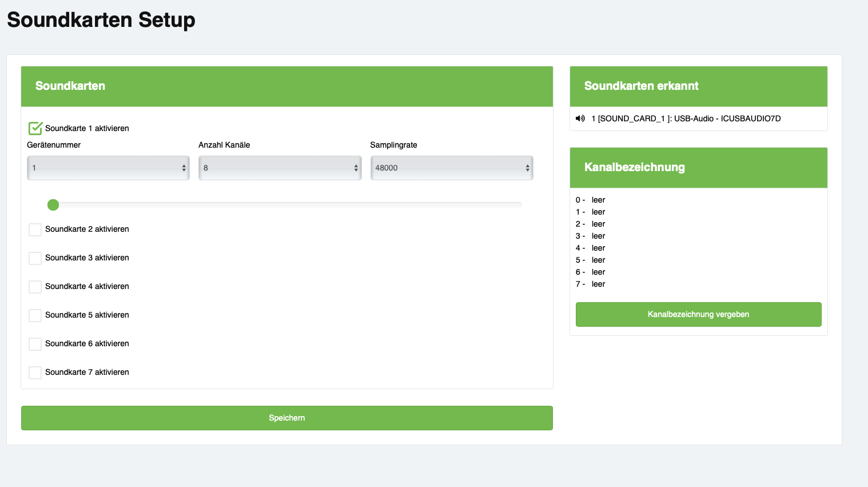Uncheck Soundkarte 1 aktivieren checkbox
Viewport: 868px width, 487px height.
[35, 128]
